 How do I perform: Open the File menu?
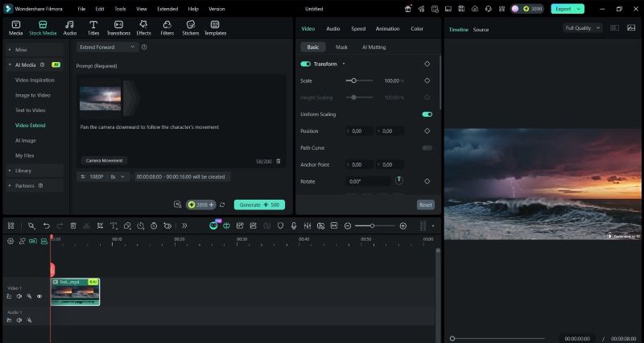click(82, 9)
